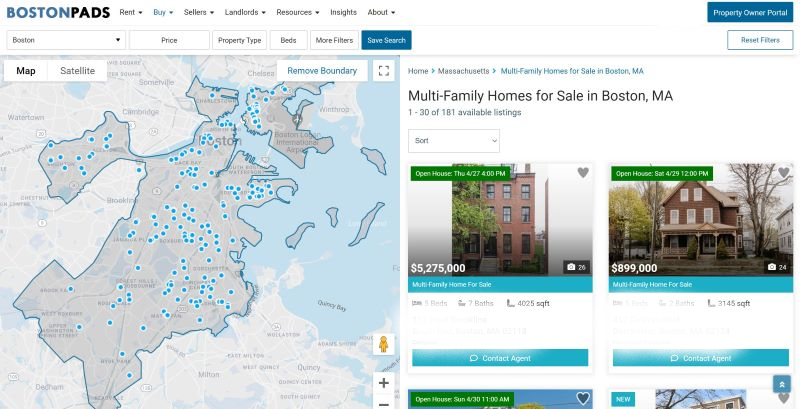The image size is (800, 409).
Task: Open the Boston location dropdown
Action: [x=66, y=40]
